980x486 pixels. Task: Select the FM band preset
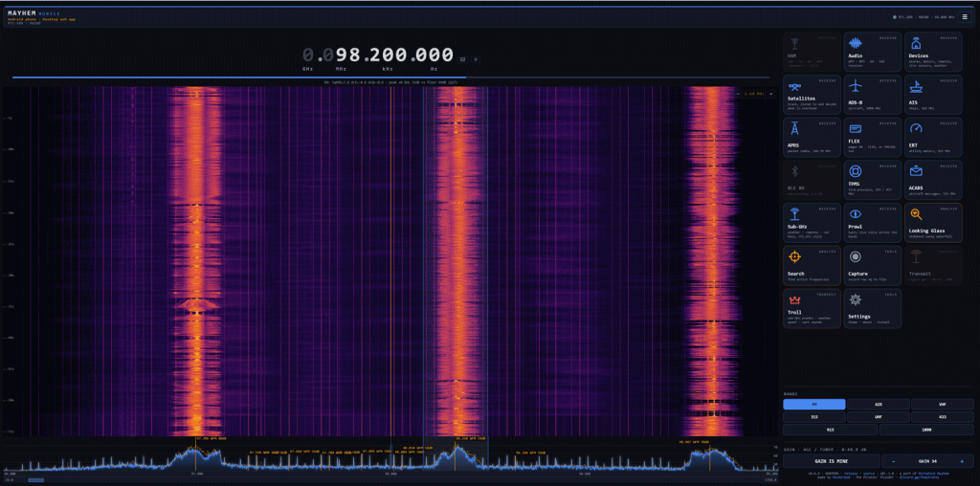click(814, 404)
